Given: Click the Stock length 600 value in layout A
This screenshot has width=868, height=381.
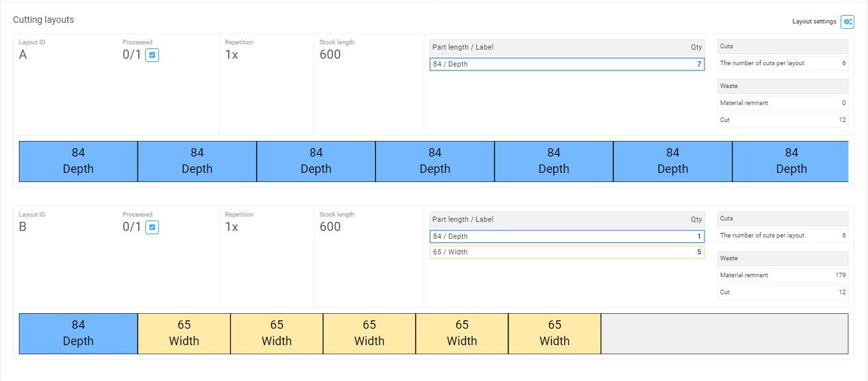Looking at the screenshot, I should (x=330, y=55).
